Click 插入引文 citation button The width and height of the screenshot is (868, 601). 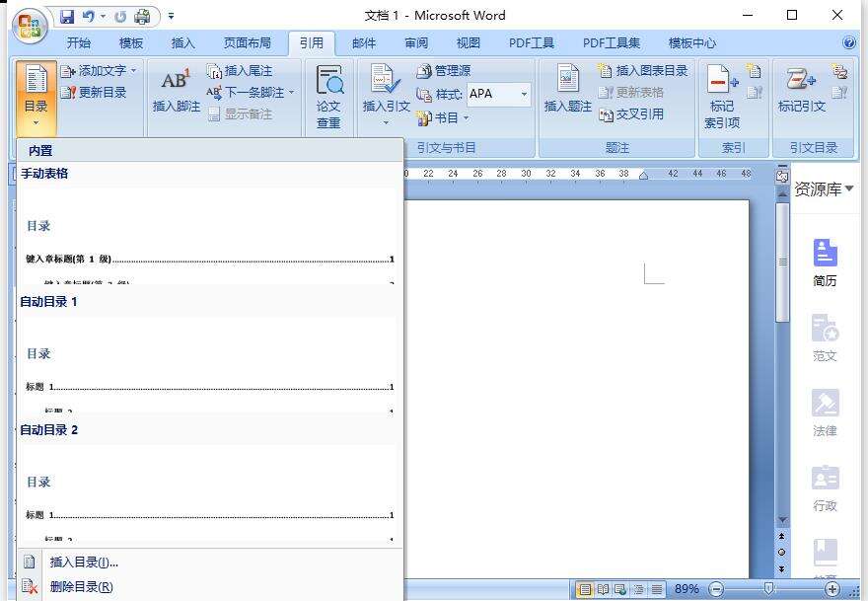[x=386, y=94]
